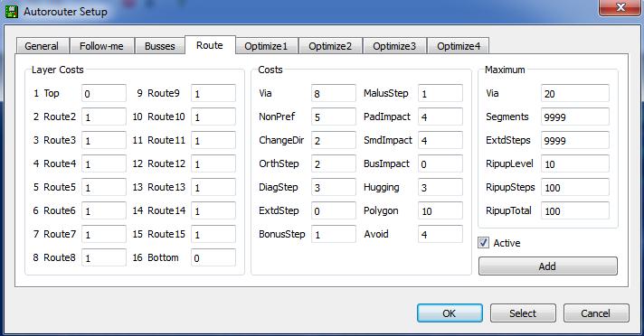
Task: Click the 9 Route9 layer cost field
Action: click(213, 94)
